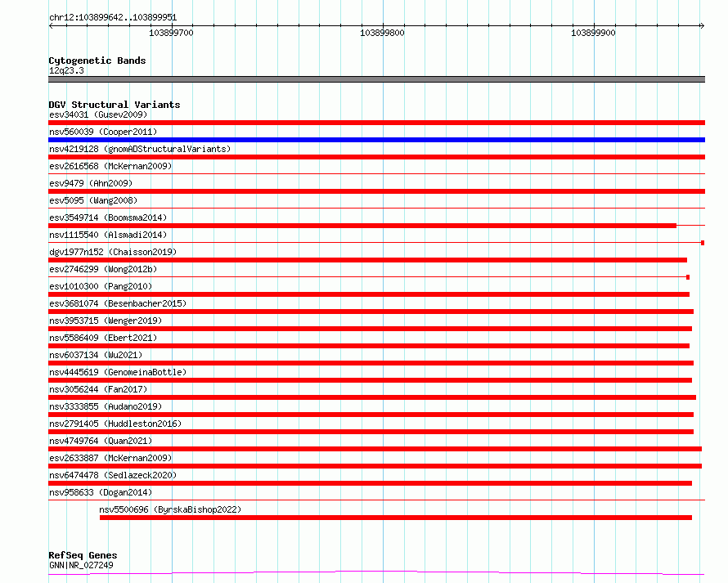The width and height of the screenshot is (728, 583).
Task: Select the esv5095 (Wang2008) label
Action: (x=93, y=200)
